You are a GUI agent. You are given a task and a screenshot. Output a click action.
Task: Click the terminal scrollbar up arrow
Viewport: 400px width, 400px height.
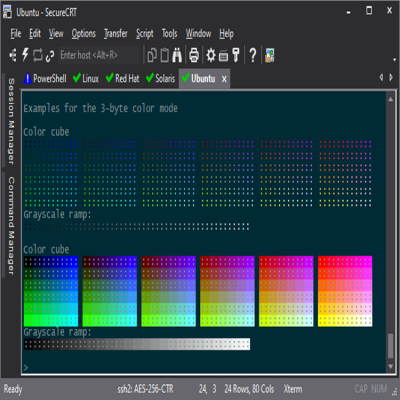(391, 99)
